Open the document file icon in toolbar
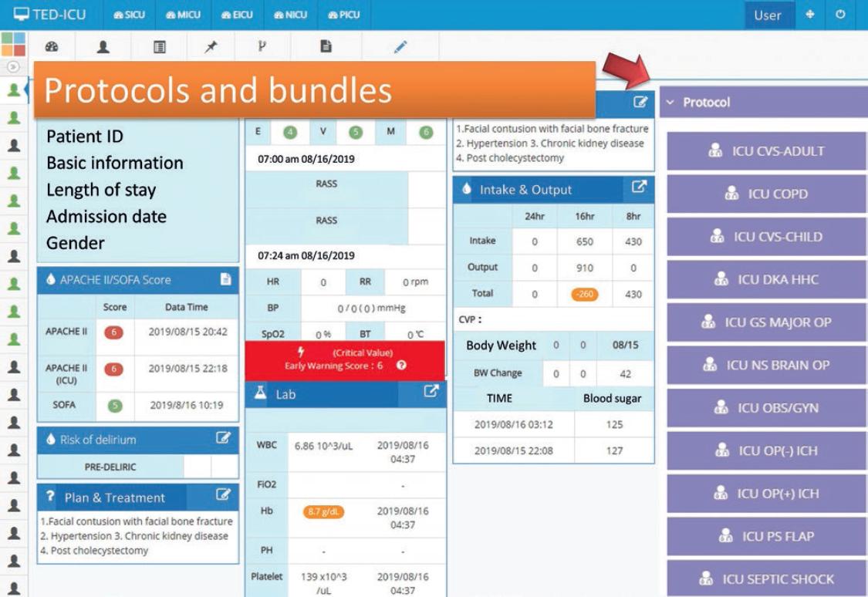Image resolution: width=868 pixels, height=597 pixels. pyautogui.click(x=326, y=46)
